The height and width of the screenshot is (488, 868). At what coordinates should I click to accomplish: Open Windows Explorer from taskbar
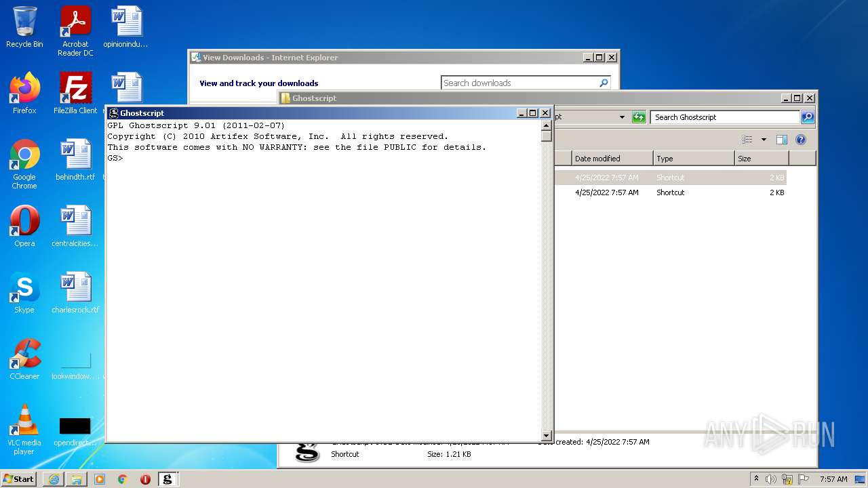coord(77,479)
